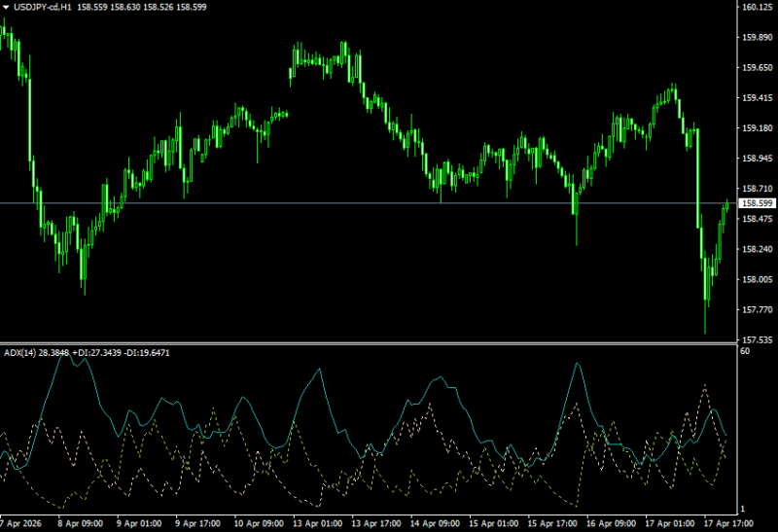Click the 157.535 level on price scale
This screenshot has height=532, width=778.
click(757, 340)
